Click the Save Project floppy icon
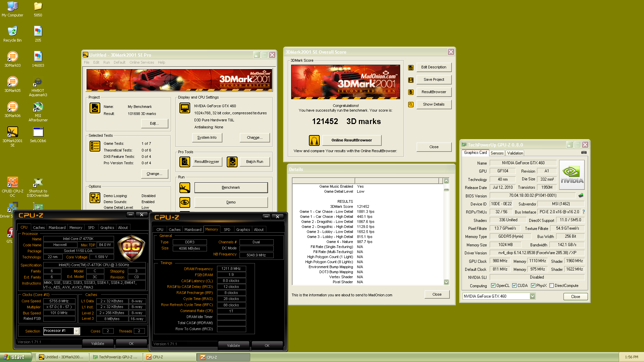Image resolution: width=644 pixels, height=362 pixels. [411, 80]
